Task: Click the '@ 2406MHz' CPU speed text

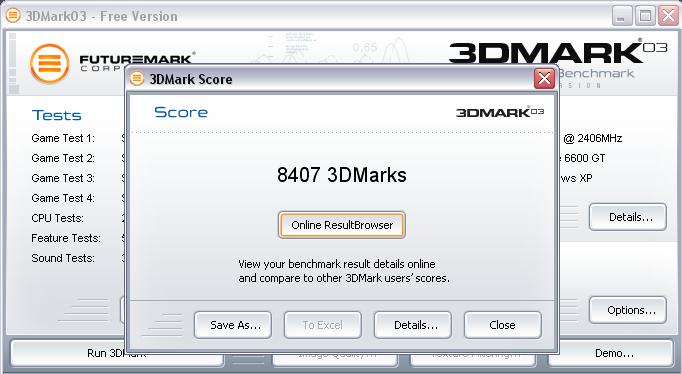Action: coord(592,138)
